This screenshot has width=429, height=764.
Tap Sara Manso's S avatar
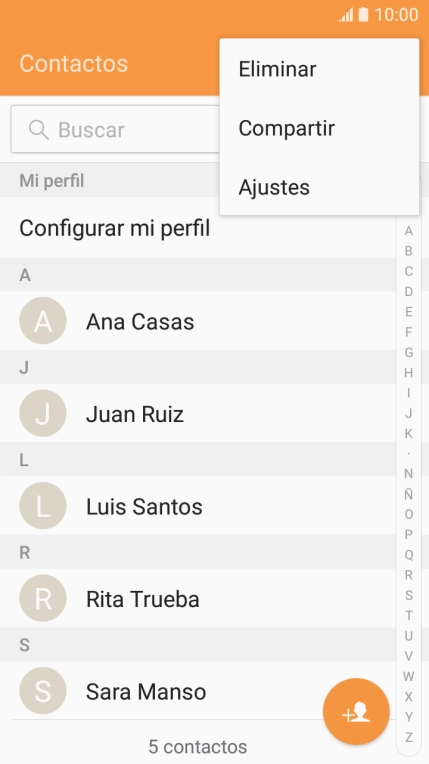43,691
